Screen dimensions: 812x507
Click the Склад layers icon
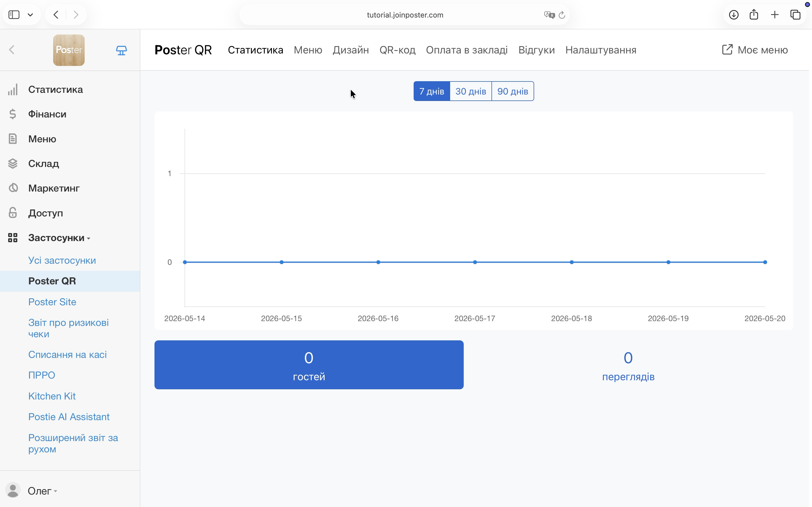pyautogui.click(x=13, y=163)
